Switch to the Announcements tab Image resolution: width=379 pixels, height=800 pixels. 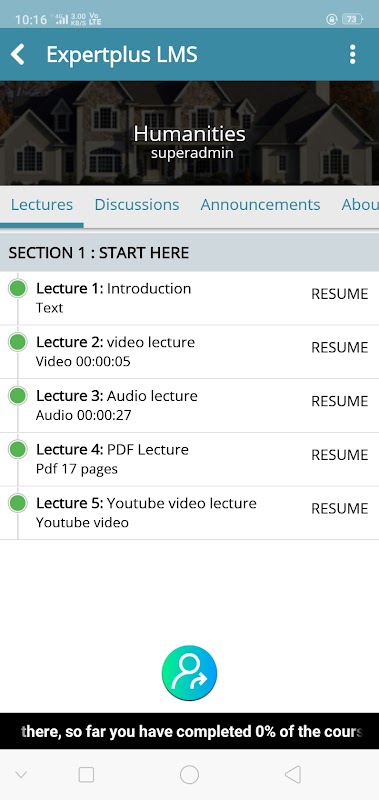pos(260,205)
